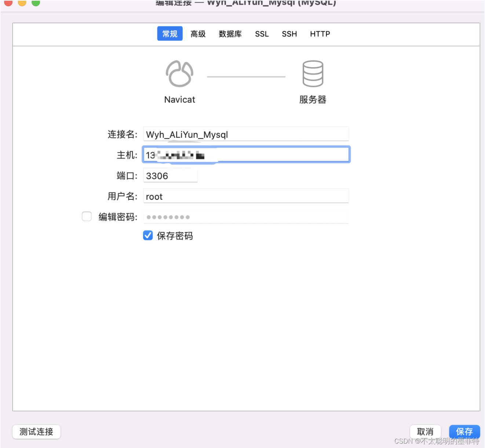Image resolution: width=485 pixels, height=448 pixels.
Task: Click the Navicat caption text
Action: click(x=180, y=100)
